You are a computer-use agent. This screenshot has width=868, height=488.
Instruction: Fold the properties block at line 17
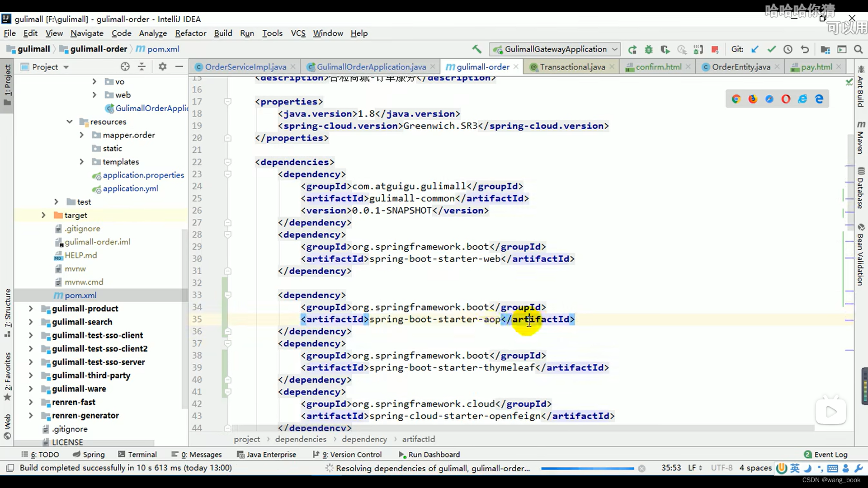click(228, 102)
